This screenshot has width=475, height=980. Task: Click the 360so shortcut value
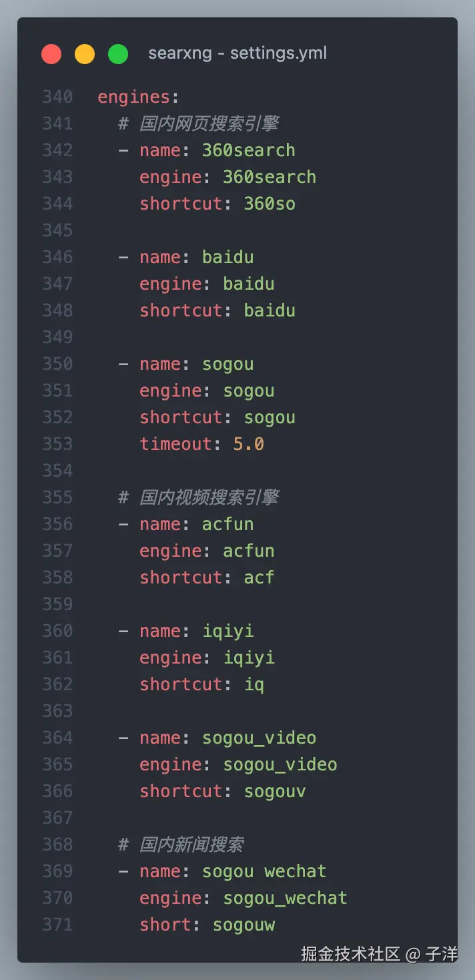pos(269,204)
